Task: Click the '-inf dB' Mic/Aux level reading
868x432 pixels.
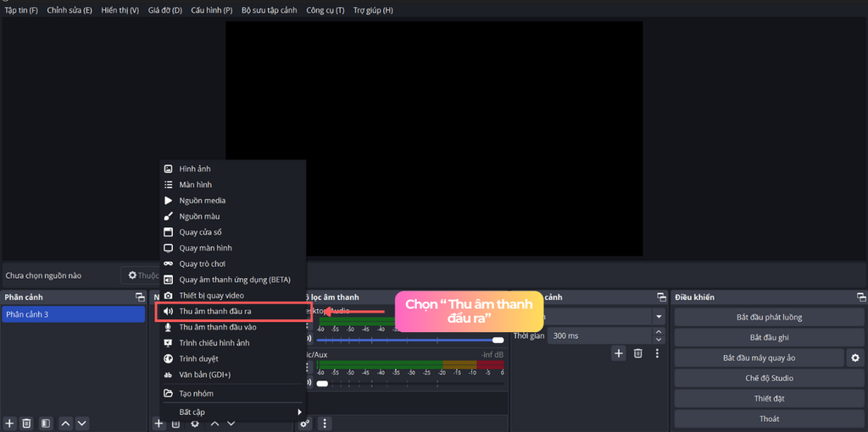Action: point(492,354)
